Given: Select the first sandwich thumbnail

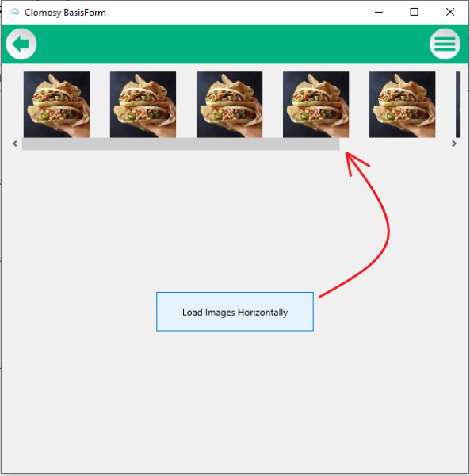Looking at the screenshot, I should 57,105.
